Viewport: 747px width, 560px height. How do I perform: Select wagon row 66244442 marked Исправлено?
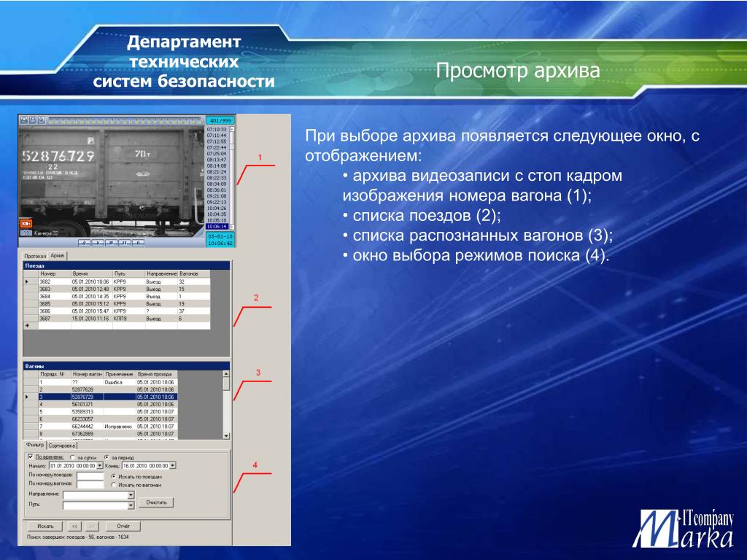click(x=101, y=427)
